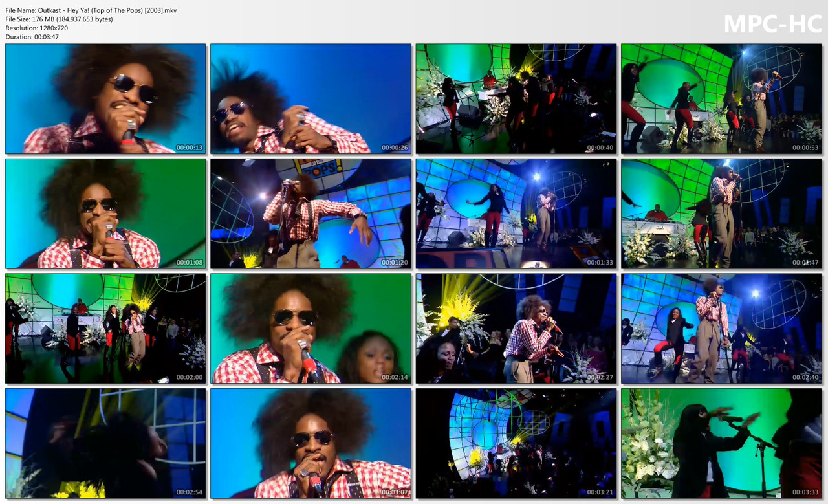Click the Top of The Pops logo frame at 01:20

click(310, 214)
